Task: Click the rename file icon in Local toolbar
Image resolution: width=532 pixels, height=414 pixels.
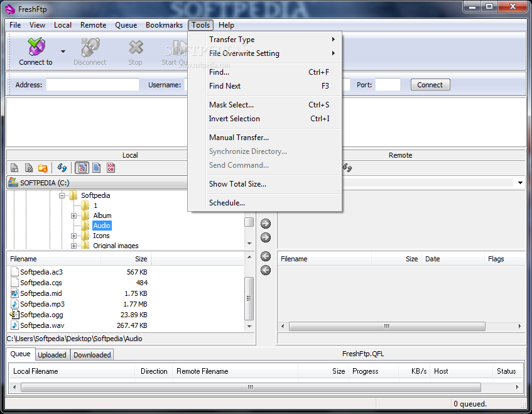Action: coord(14,168)
